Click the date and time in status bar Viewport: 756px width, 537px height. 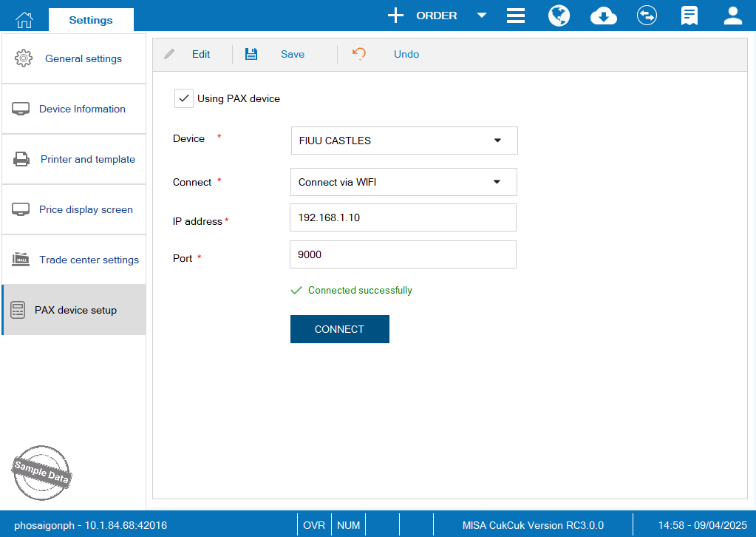[x=703, y=525]
